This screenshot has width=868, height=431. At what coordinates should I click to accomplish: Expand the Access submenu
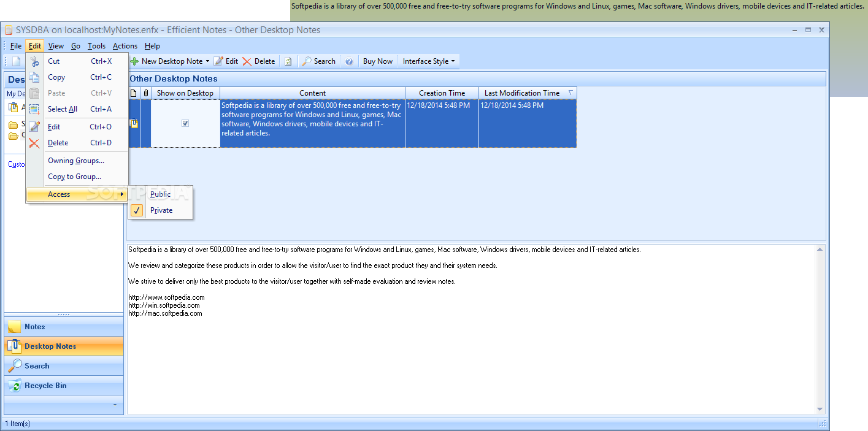click(x=77, y=194)
